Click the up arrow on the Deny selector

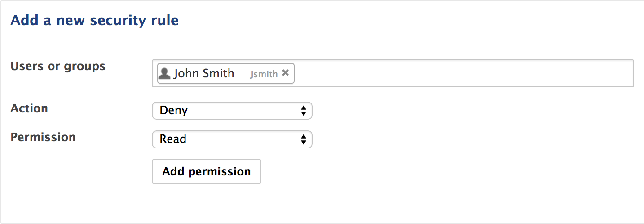coord(304,108)
